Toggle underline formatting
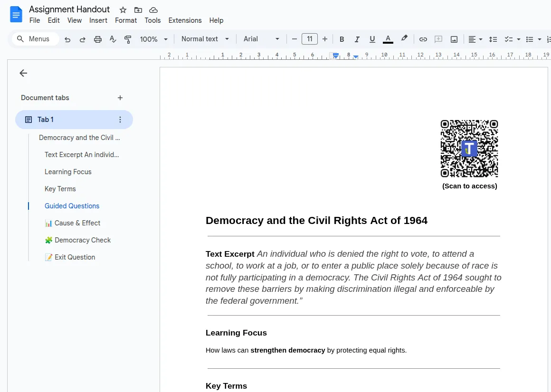551x392 pixels. (x=372, y=39)
